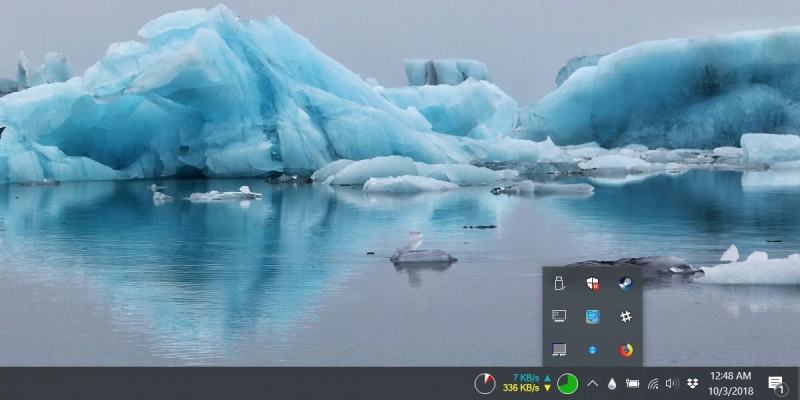
Task: Click the blue-framed display tray icon
Action: point(559,349)
